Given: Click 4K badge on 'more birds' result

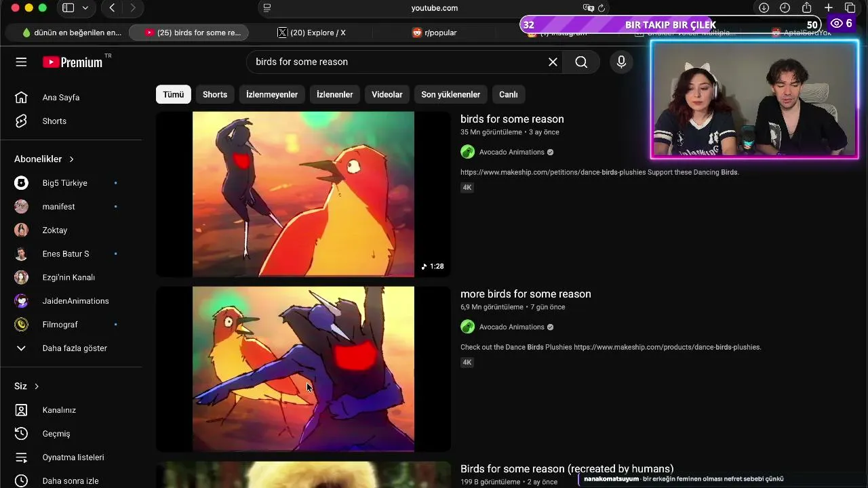Looking at the screenshot, I should click(x=467, y=363).
